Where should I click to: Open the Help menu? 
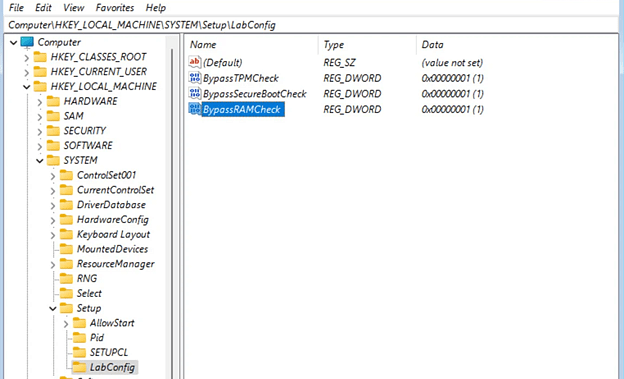coord(156,8)
